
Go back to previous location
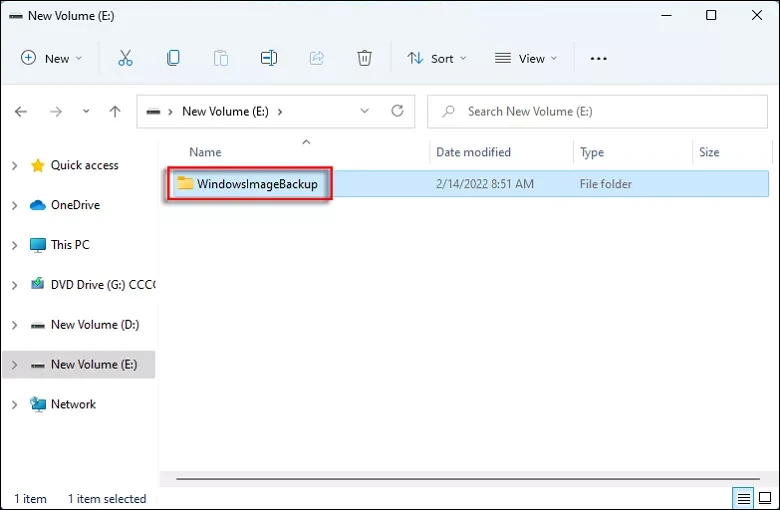click(x=21, y=111)
